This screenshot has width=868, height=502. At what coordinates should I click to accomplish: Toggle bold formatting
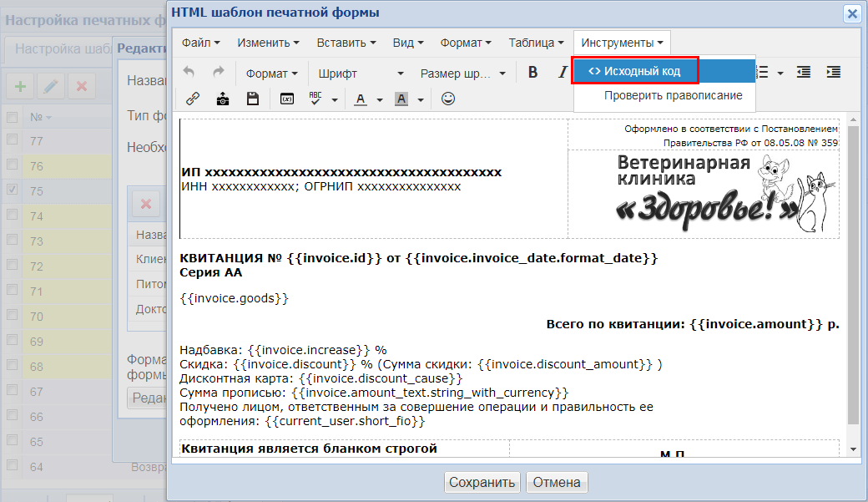point(532,73)
